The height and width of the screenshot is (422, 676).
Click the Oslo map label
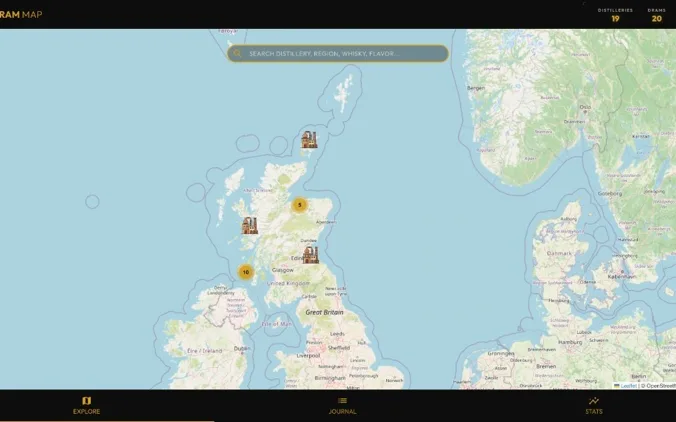pyautogui.click(x=585, y=106)
